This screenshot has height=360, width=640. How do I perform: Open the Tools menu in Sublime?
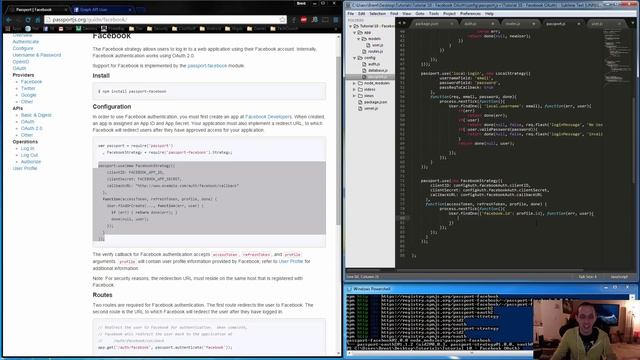click(434, 13)
